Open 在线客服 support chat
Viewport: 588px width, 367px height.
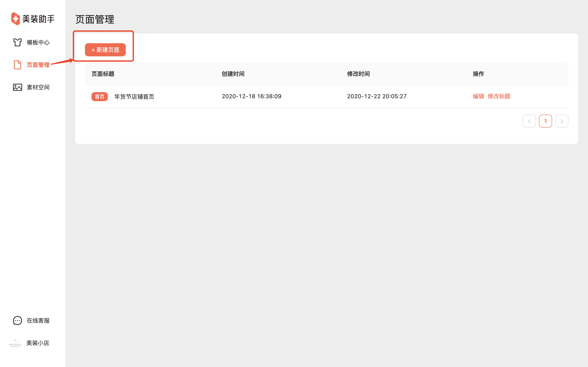tap(38, 321)
